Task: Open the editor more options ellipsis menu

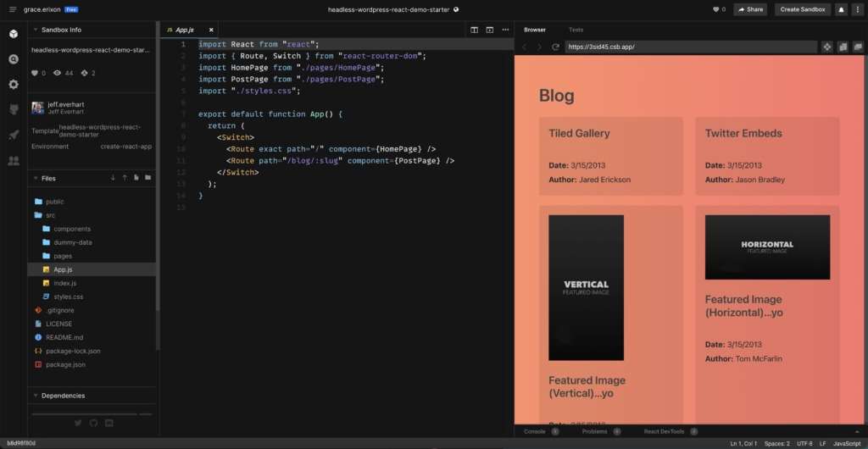Action: click(505, 30)
